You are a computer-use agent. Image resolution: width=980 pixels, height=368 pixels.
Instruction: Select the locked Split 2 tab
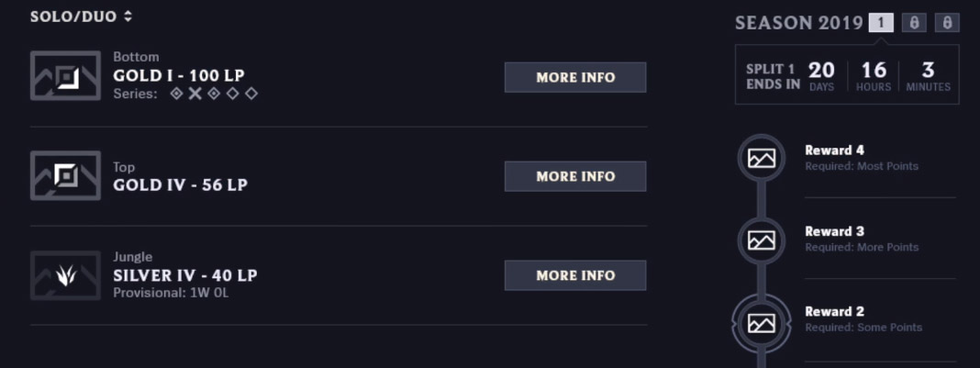tap(914, 23)
